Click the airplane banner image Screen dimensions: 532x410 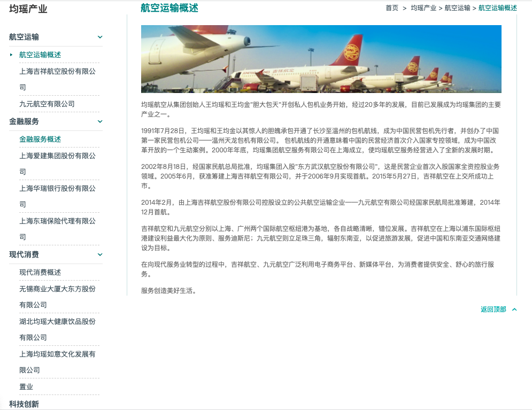(x=321, y=59)
